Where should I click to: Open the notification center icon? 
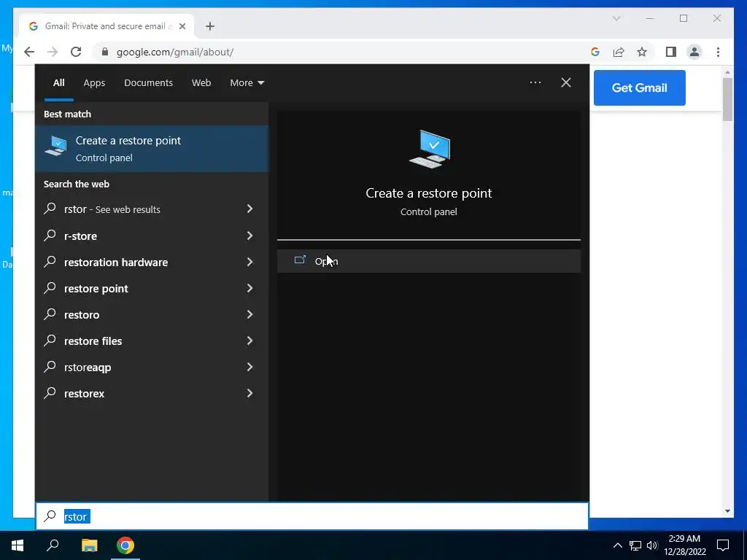click(723, 545)
